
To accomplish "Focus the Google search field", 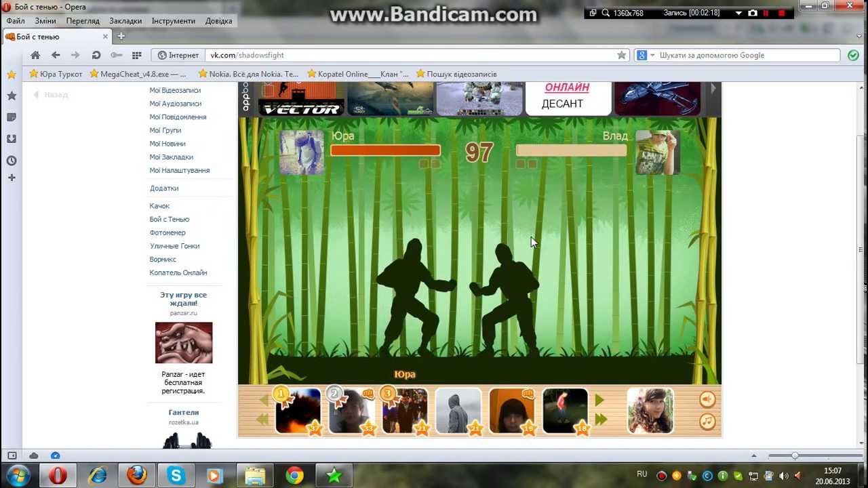I will coord(748,56).
